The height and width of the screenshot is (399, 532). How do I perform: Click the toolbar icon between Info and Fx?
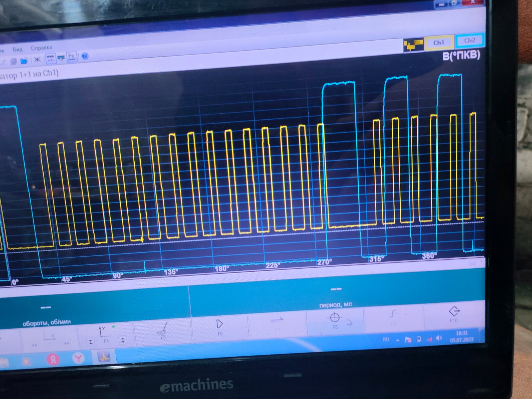(x=61, y=58)
